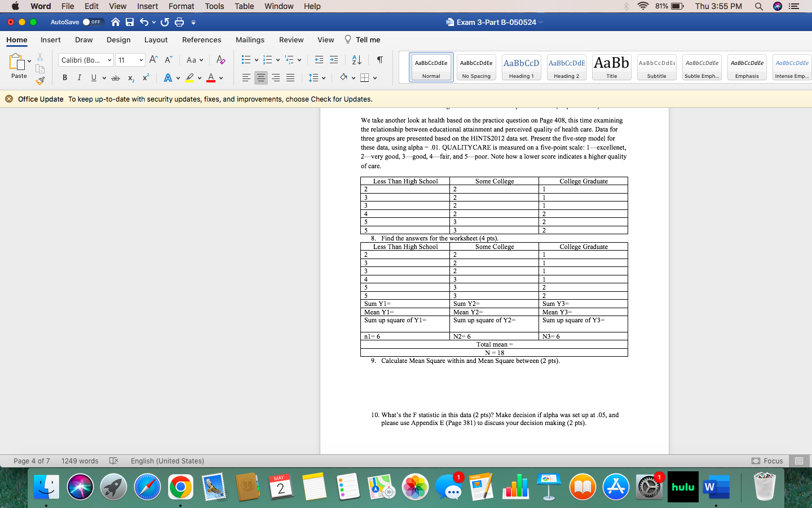Toggle bold formatting on
812x508 pixels.
point(65,78)
